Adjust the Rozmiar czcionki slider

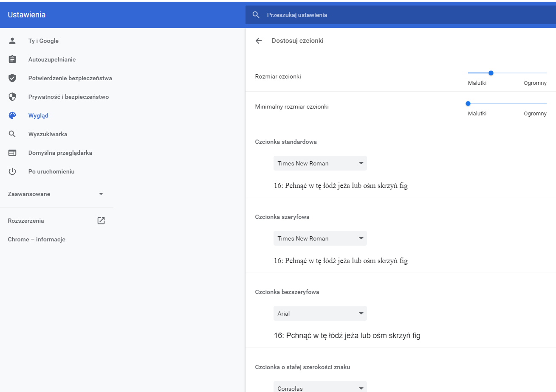coord(491,73)
